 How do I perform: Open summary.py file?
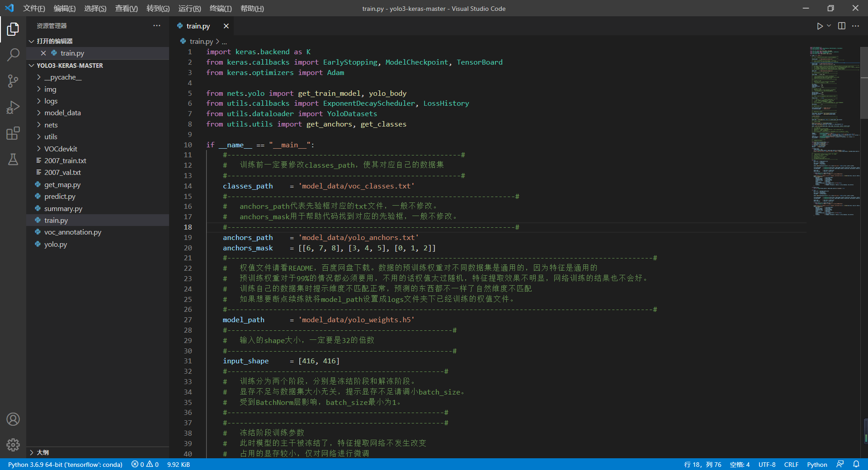point(98,208)
